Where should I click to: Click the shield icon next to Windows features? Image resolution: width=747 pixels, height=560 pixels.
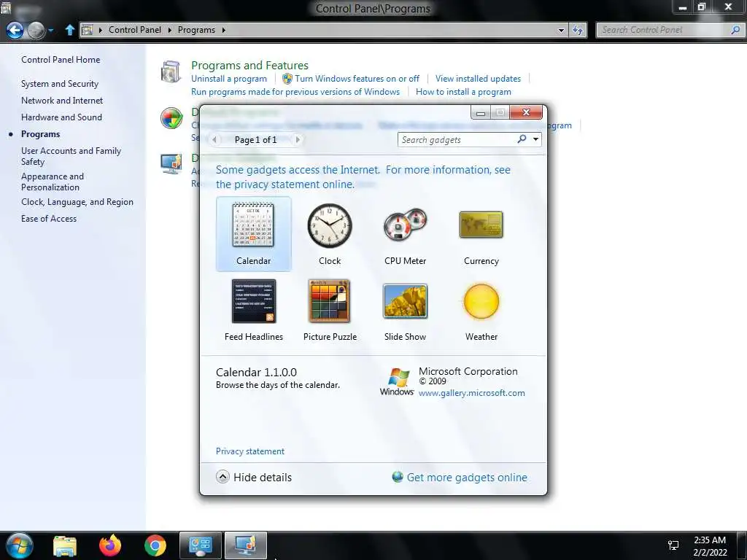click(x=287, y=79)
